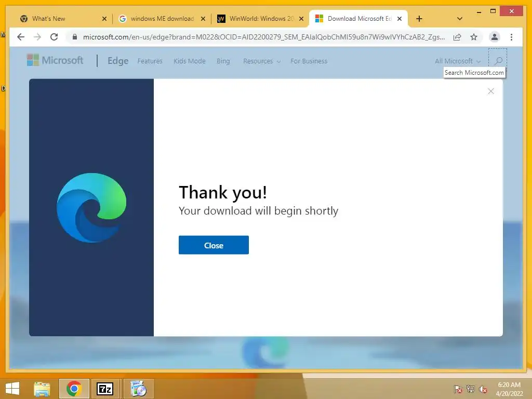Bookmark this page with the star
The height and width of the screenshot is (399, 532).
(474, 37)
